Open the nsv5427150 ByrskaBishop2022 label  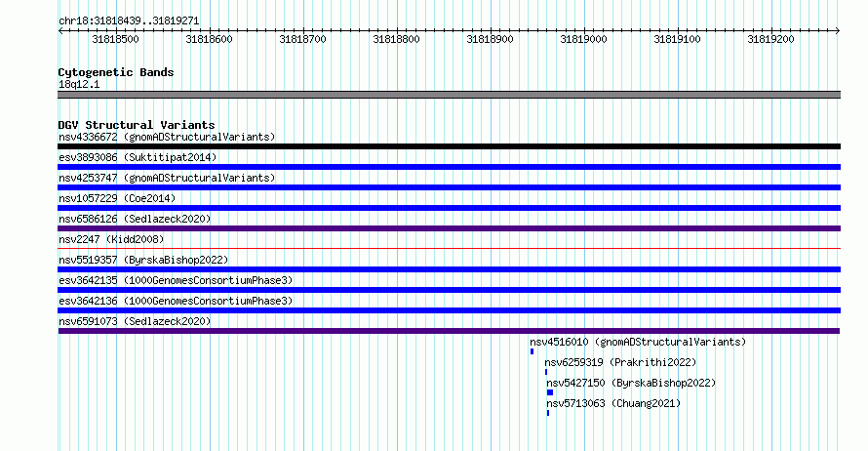click(631, 383)
